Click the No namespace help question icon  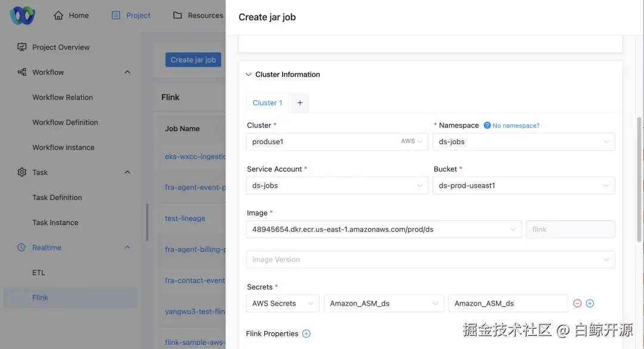[487, 125]
